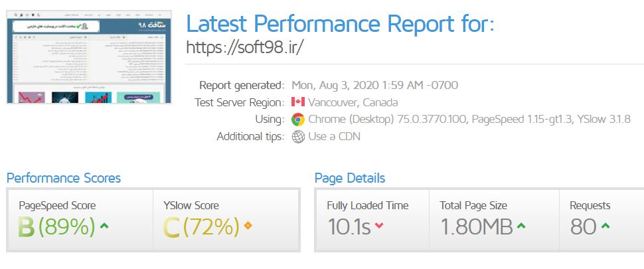Click the Latest Performance Report title
The height and width of the screenshot is (269, 644).
click(340, 24)
